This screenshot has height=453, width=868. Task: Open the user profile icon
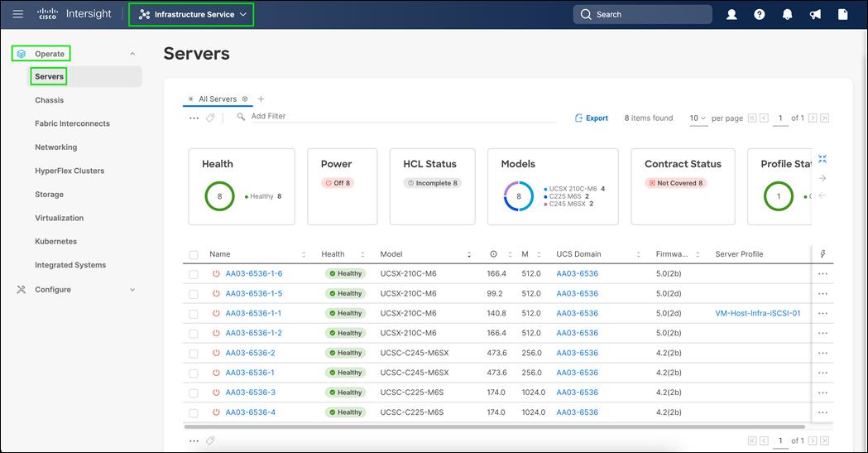click(731, 14)
